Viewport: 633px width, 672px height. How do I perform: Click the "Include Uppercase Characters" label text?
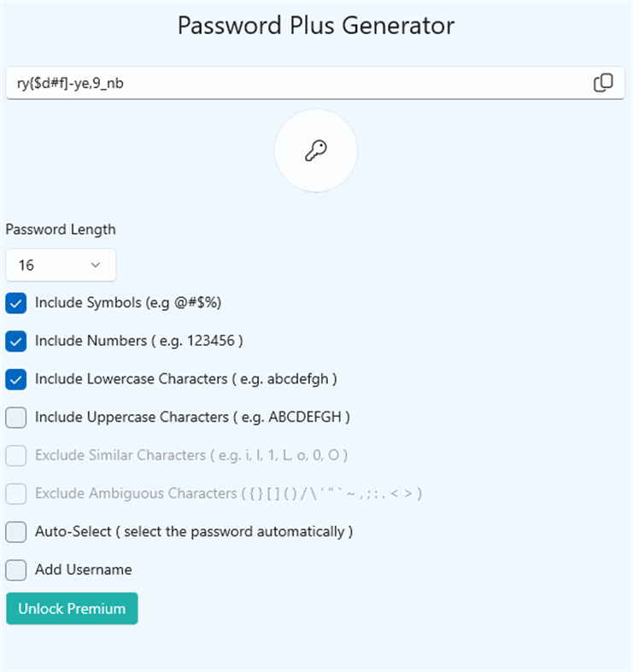point(192,418)
